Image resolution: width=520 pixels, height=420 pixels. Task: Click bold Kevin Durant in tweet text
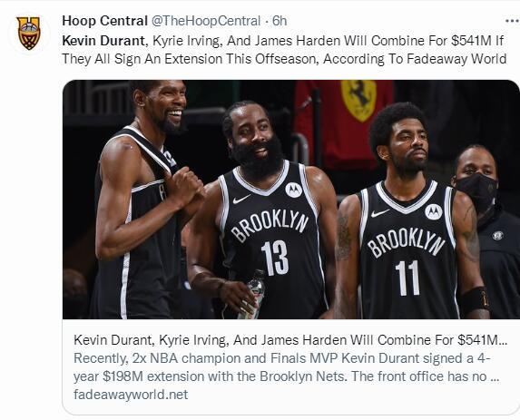pos(103,41)
